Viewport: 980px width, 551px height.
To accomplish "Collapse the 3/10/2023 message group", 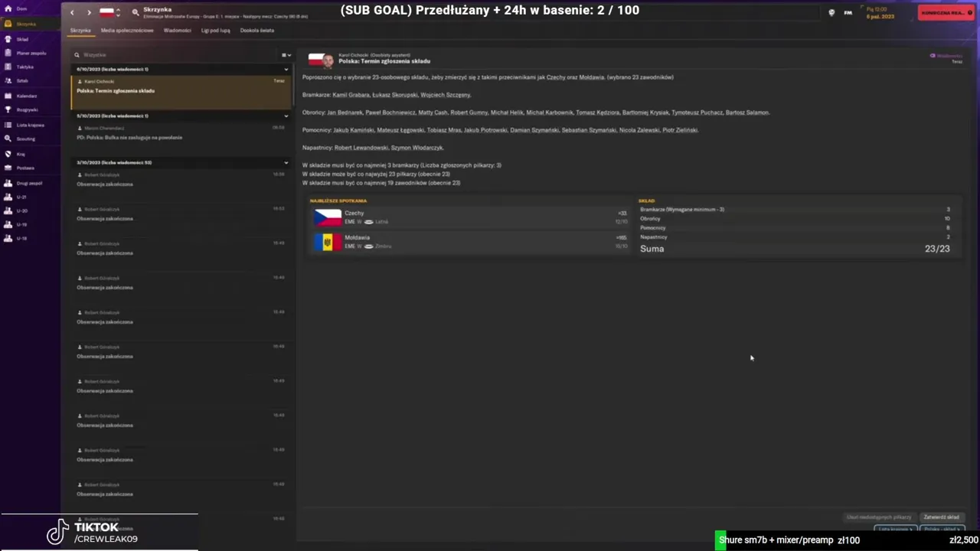I will click(x=286, y=163).
